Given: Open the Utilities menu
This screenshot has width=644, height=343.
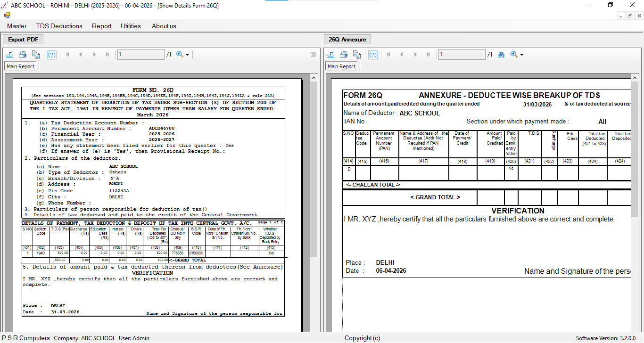Looking at the screenshot, I should coord(131,26).
